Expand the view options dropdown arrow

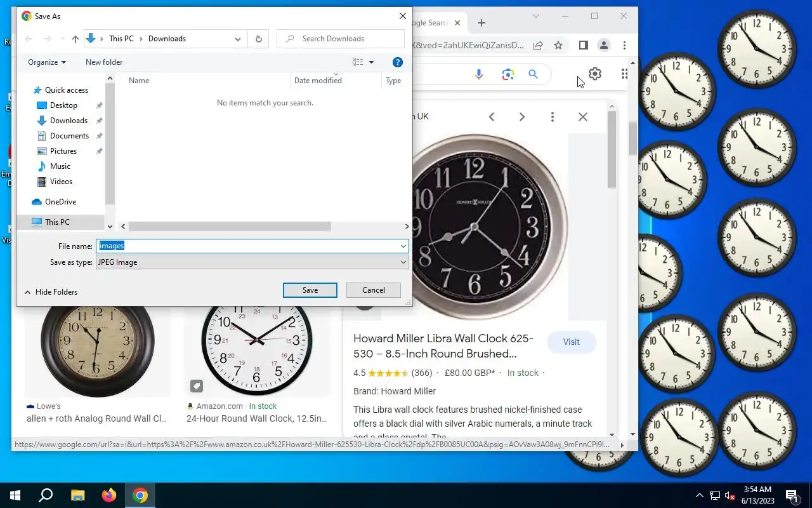pyautogui.click(x=372, y=62)
